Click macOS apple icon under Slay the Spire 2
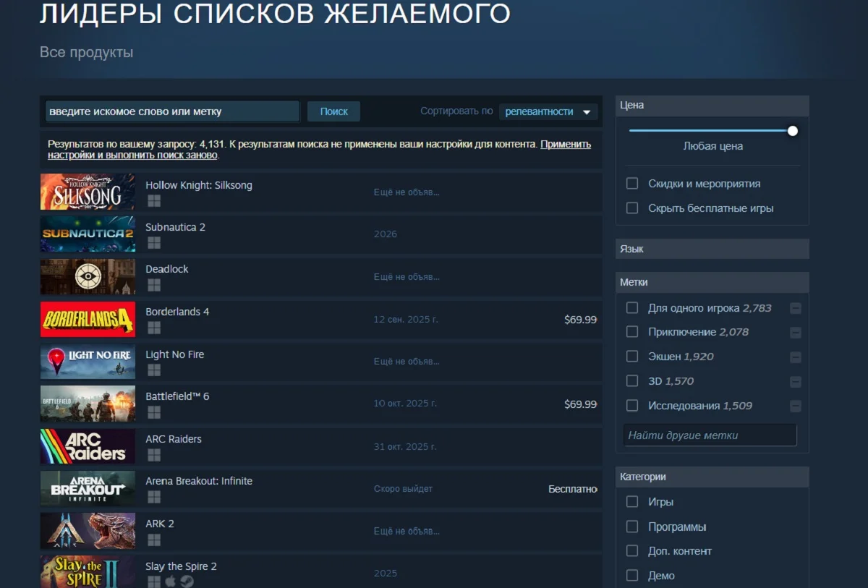Image resolution: width=868 pixels, height=588 pixels. click(171, 581)
